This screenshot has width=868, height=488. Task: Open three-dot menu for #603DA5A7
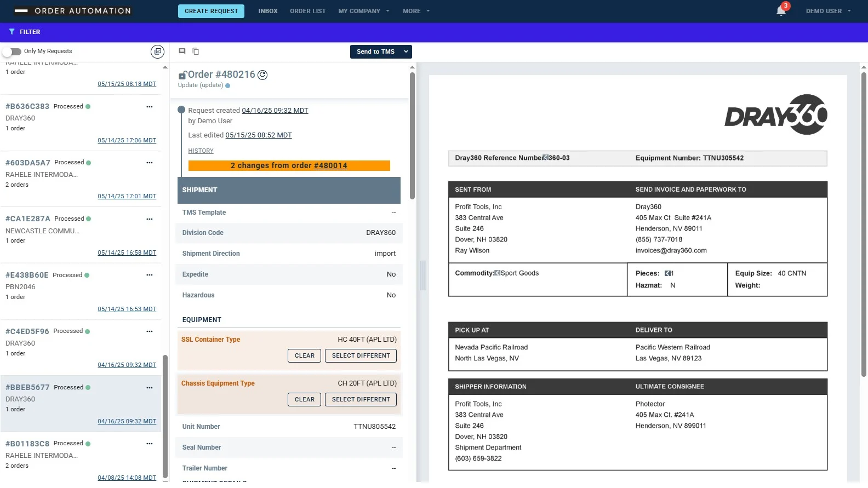(149, 163)
